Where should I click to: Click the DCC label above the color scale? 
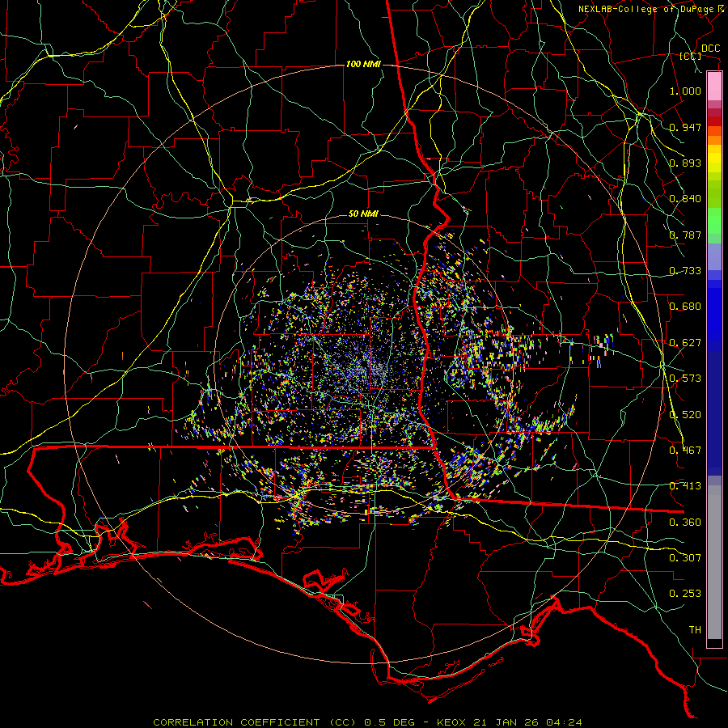[710, 49]
